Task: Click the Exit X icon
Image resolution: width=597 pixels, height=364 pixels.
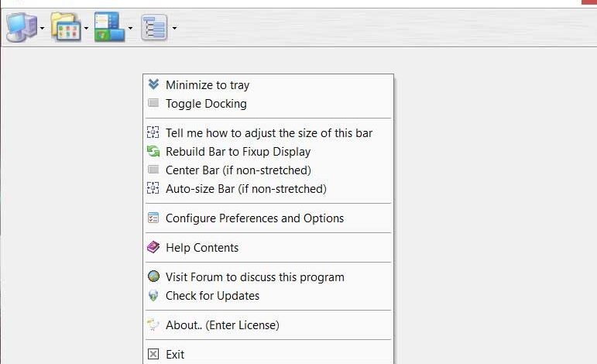Action: pos(153,354)
